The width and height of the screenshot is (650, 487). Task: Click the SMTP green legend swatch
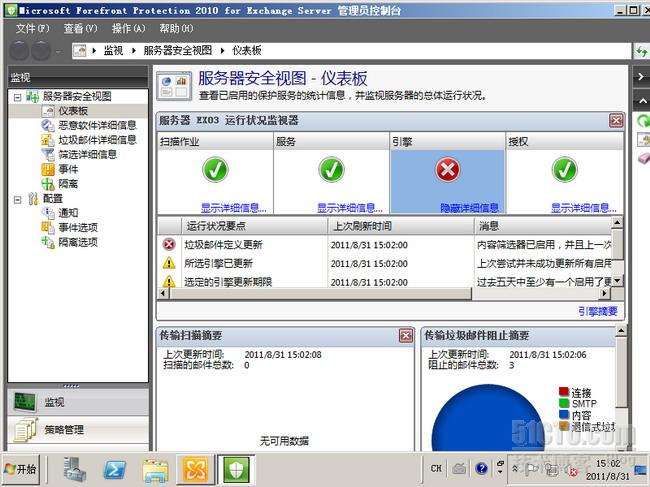click(563, 402)
